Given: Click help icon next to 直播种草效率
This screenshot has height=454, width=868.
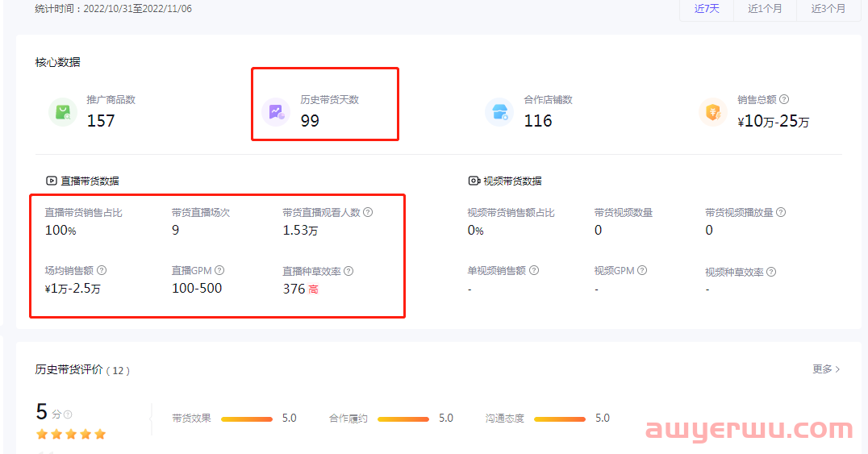Looking at the screenshot, I should pos(348,272).
